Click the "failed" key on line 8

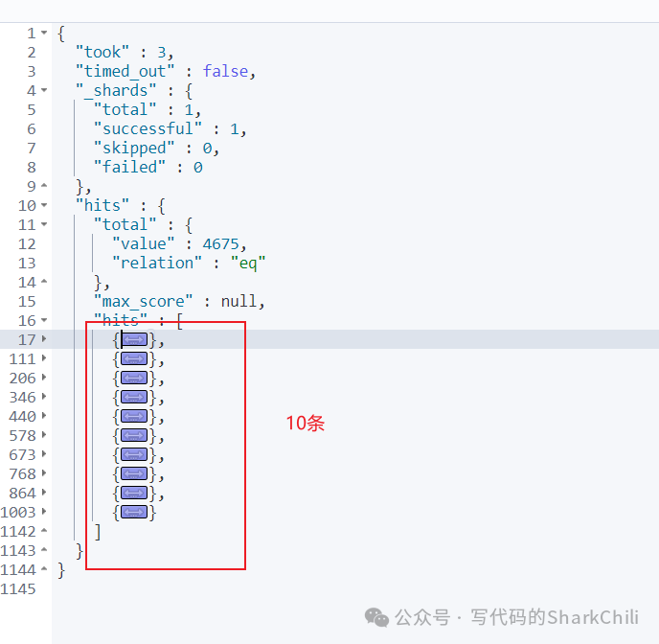pos(129,167)
